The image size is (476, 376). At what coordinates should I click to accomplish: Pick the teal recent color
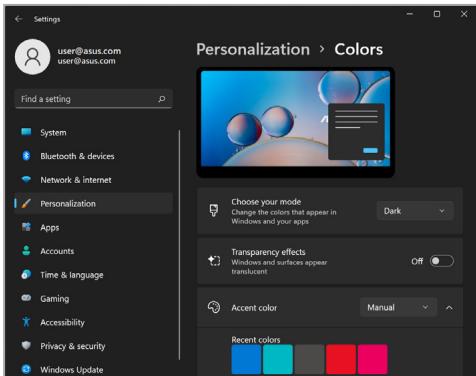(278, 359)
